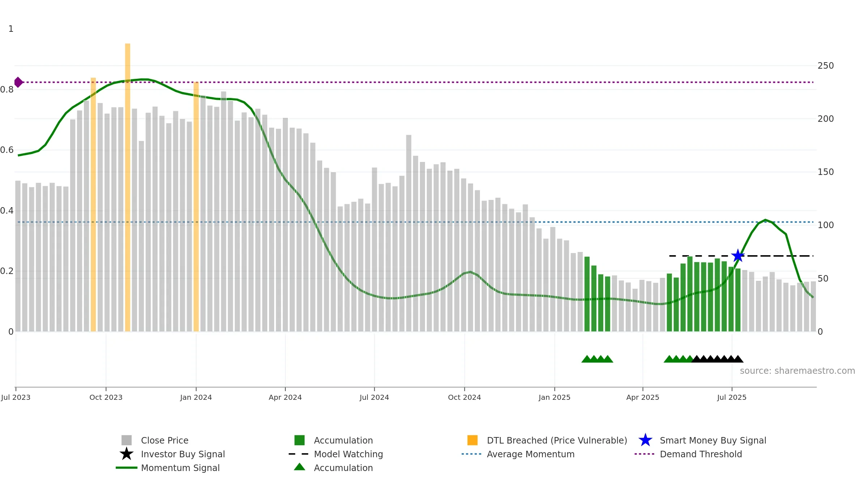The height and width of the screenshot is (488, 868).
Task: Click the 0.6 left axis value
Action: (x=7, y=150)
